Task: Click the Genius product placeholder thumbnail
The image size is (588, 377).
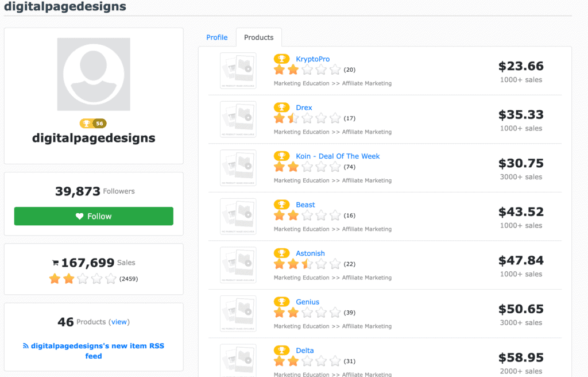Action: coord(238,313)
